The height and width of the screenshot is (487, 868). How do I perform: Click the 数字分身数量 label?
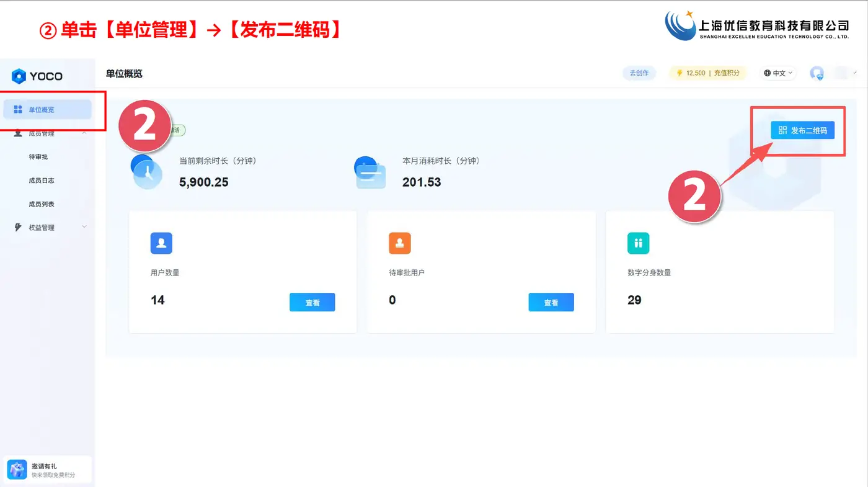(x=649, y=272)
